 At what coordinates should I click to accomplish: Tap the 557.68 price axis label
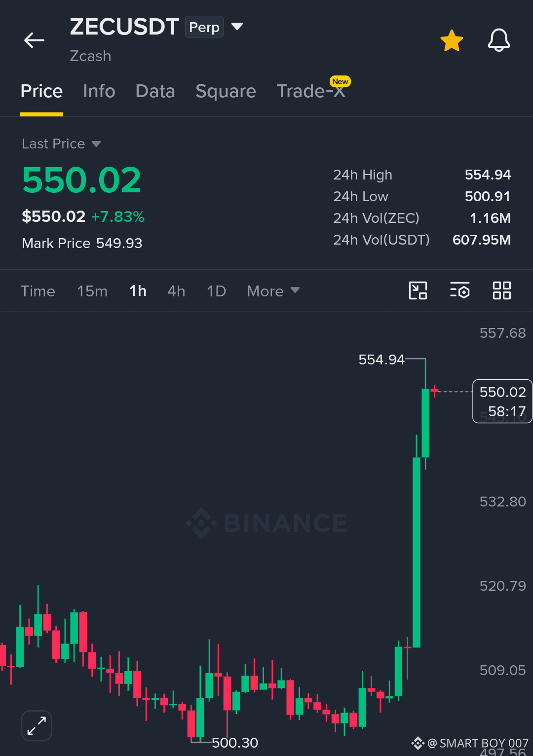(x=502, y=333)
